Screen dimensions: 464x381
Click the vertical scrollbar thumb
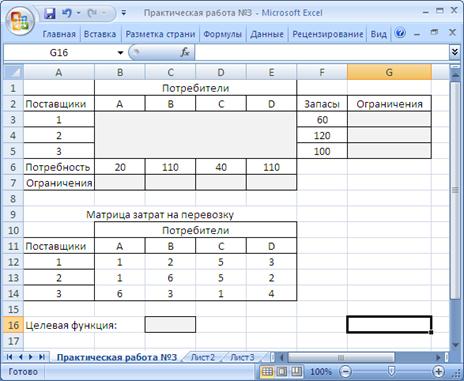tap(455, 190)
